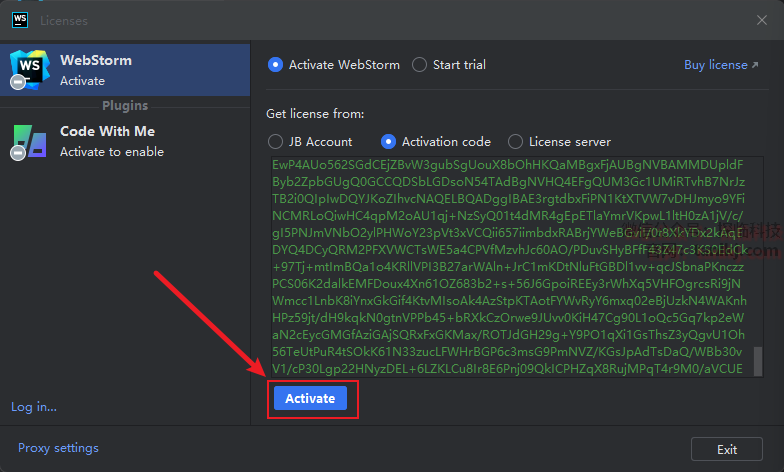The image size is (784, 472).
Task: Click the Licenses title bar text
Action: pos(64,20)
